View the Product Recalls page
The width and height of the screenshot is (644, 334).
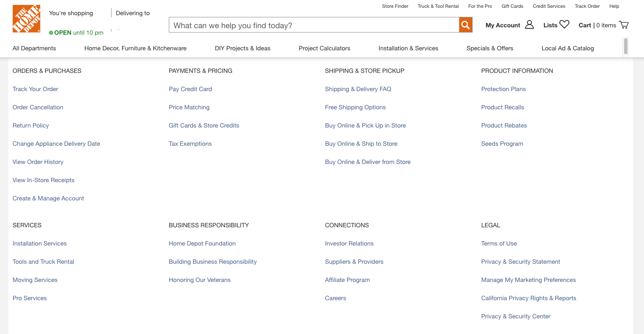[502, 107]
